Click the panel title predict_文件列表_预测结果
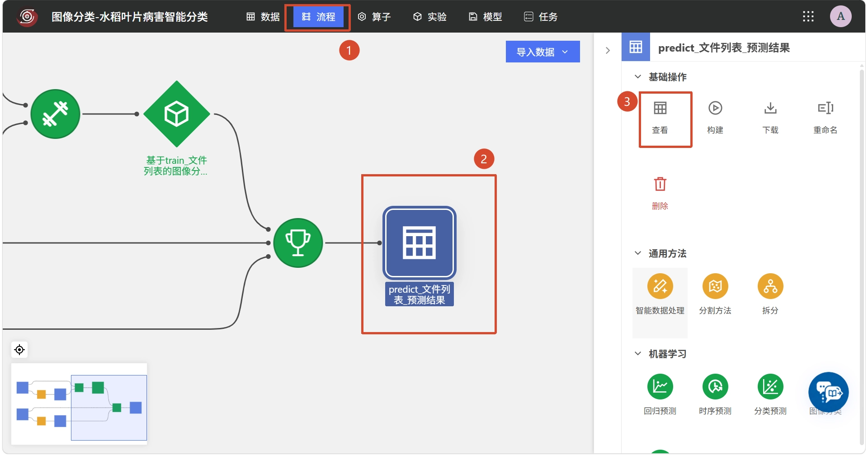868x456 pixels. pos(724,48)
